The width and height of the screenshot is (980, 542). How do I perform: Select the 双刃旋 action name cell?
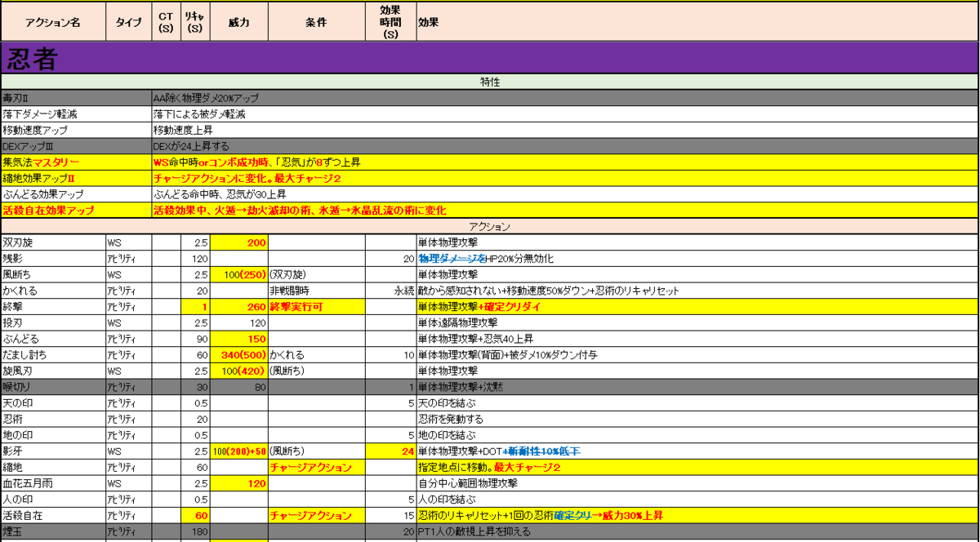coord(53,242)
